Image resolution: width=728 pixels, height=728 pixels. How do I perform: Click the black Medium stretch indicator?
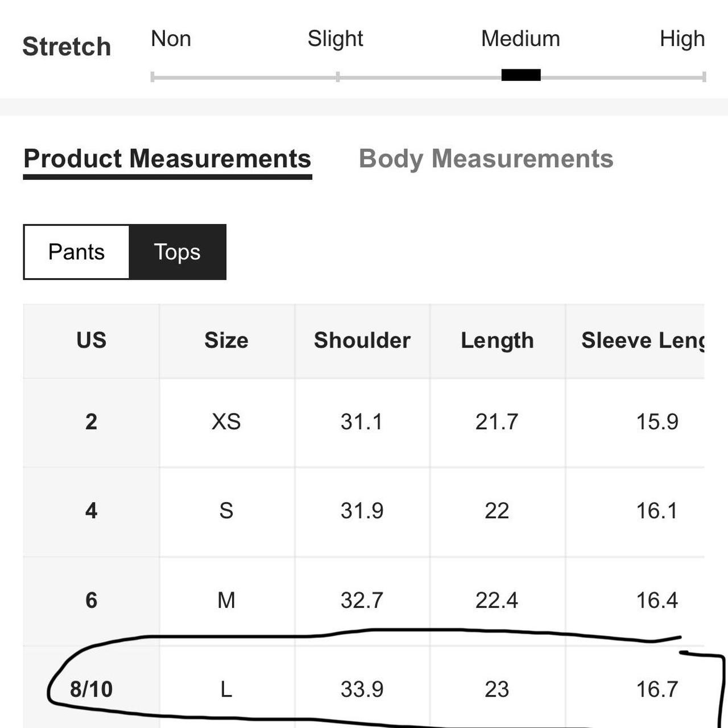tap(521, 75)
